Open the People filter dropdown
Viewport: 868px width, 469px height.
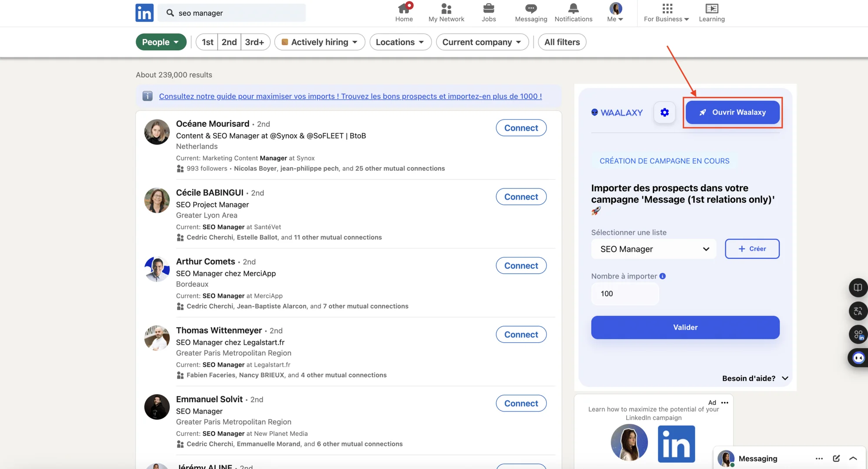pos(161,42)
